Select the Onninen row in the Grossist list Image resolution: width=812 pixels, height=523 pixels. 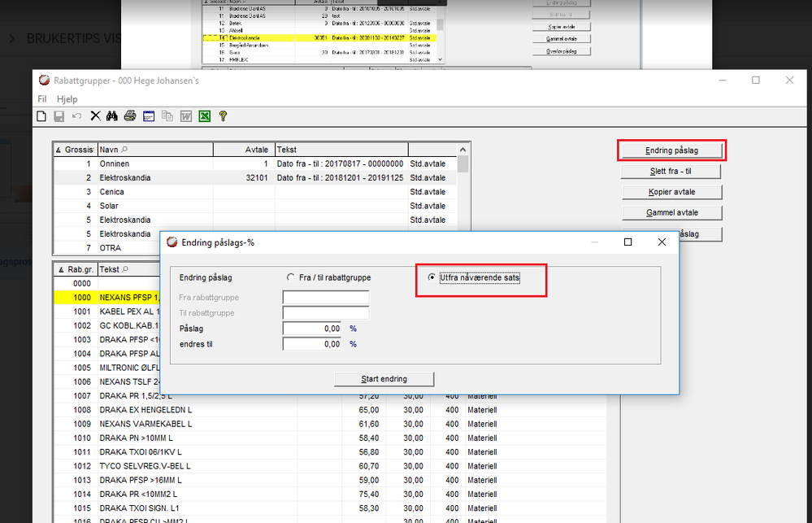tap(255, 163)
